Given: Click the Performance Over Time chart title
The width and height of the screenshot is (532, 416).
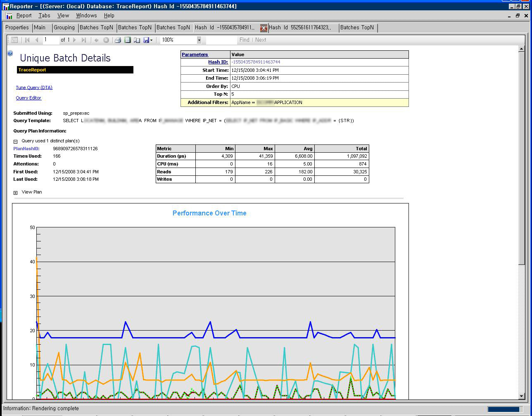Looking at the screenshot, I should pos(209,213).
